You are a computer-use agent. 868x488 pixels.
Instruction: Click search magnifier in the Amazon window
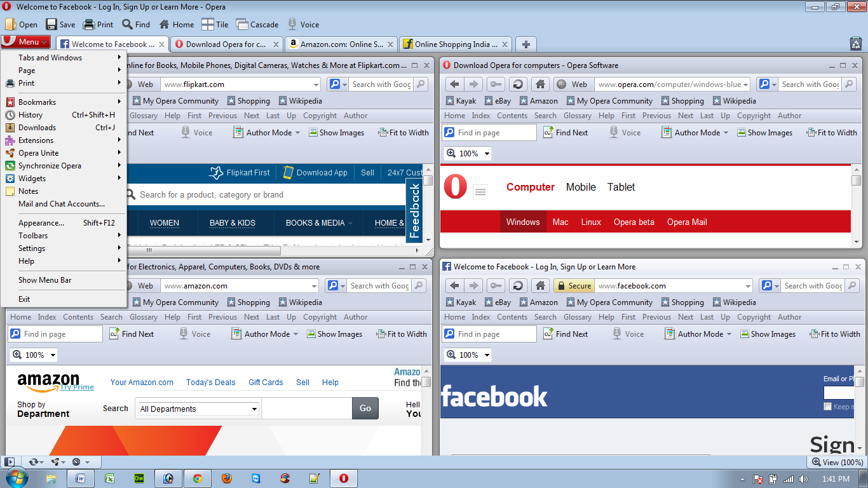coord(419,285)
